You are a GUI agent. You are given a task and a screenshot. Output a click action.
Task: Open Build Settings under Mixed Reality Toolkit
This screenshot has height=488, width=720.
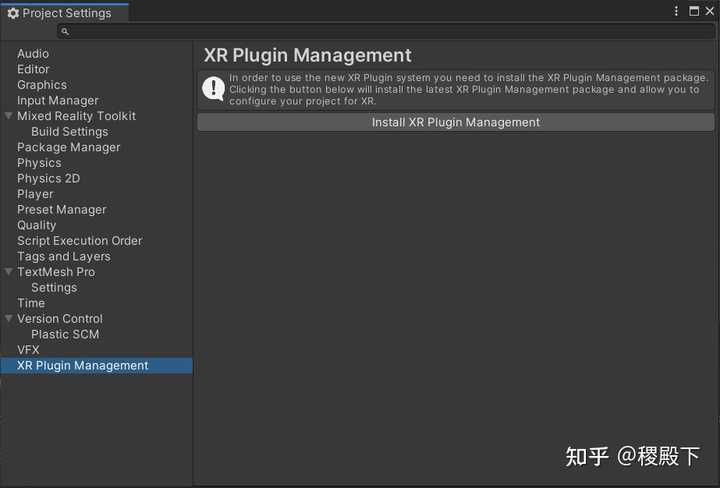(70, 132)
